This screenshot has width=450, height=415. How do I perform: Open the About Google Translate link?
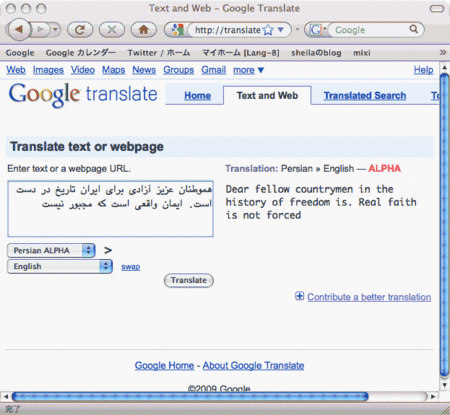click(253, 366)
